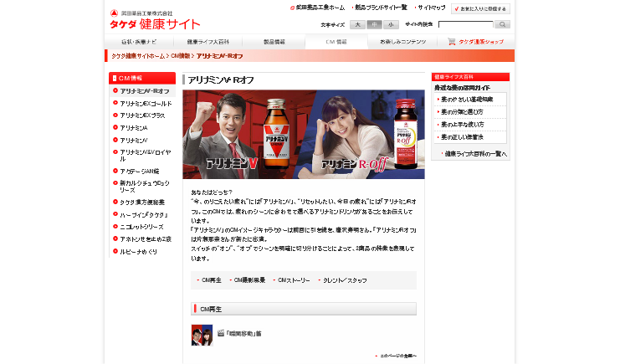Image resolution: width=620 pixels, height=364 pixels.
Task: Set text size to 大
Action: pyautogui.click(x=357, y=24)
